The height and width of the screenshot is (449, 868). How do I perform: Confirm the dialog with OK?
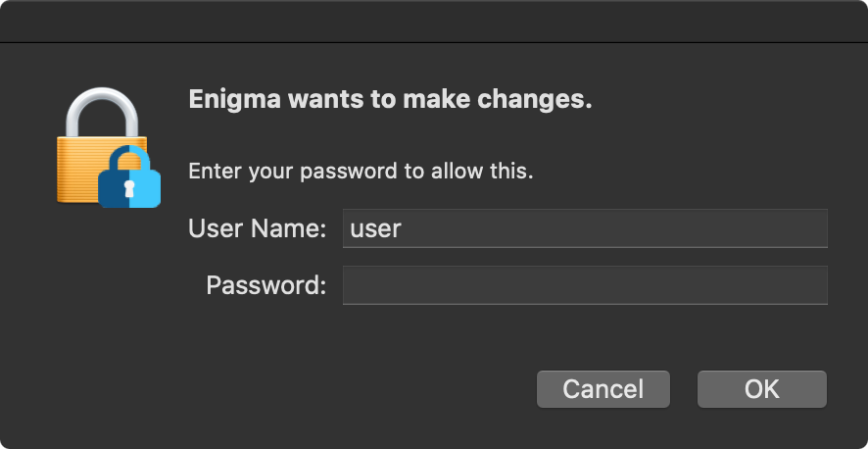[x=762, y=389]
